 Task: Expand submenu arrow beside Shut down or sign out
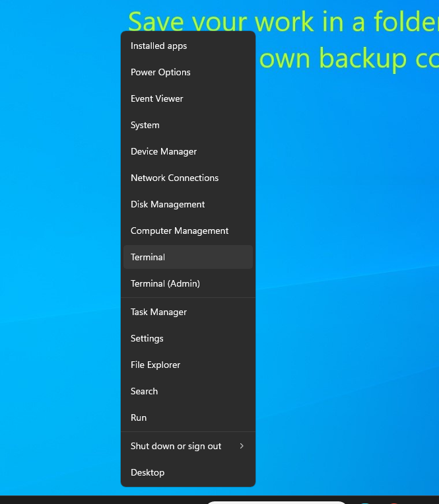pyautogui.click(x=242, y=446)
